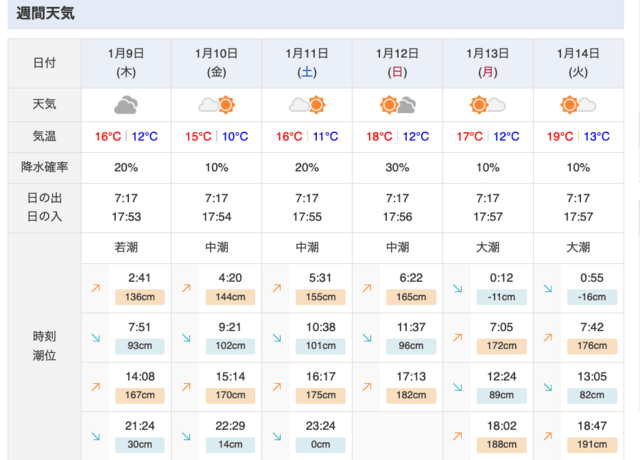Click the 30% rain probability value
640x460 pixels.
click(397, 168)
